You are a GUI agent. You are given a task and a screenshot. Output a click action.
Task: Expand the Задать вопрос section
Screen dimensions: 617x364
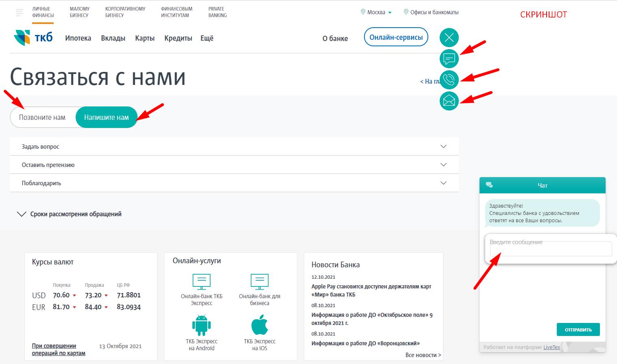coord(234,147)
